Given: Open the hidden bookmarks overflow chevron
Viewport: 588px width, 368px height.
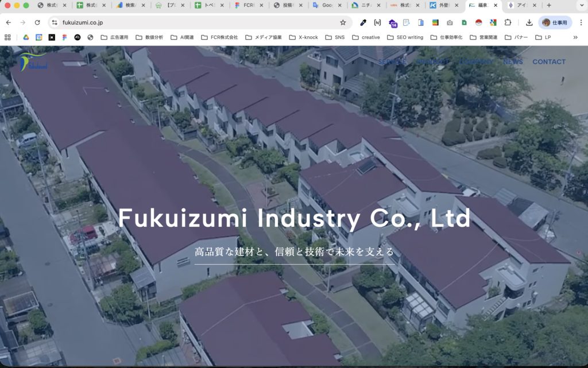Looking at the screenshot, I should coord(576,37).
